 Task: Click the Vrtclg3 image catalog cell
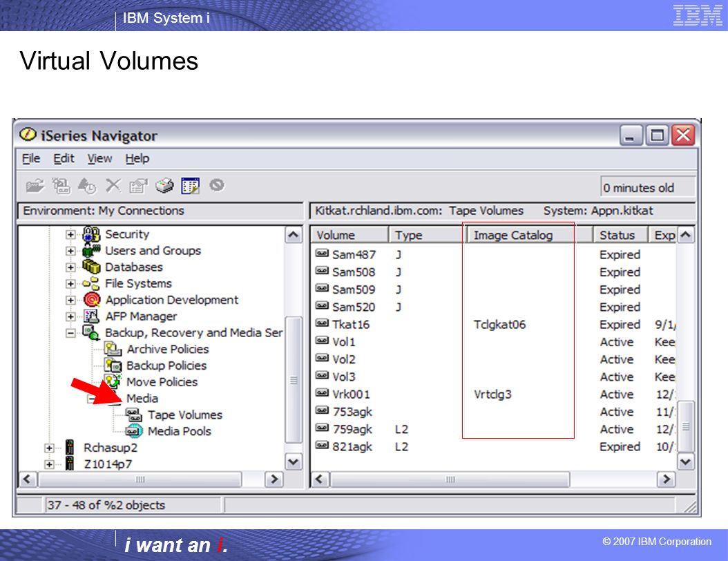(492, 394)
